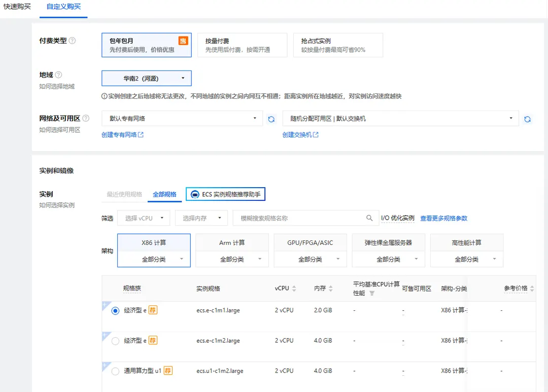548x392 pixels.
Task: Switch to the 自定义购买 tab
Action: [63, 7]
